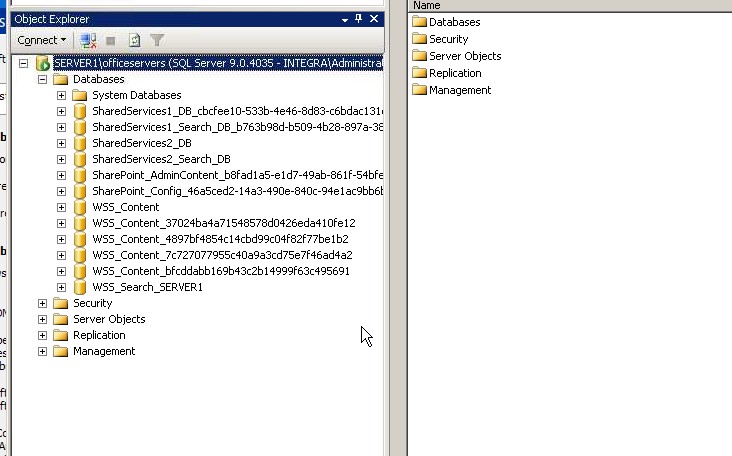Select SharedServices2_Search_DB database icon
The height and width of the screenshot is (456, 732).
[x=80, y=159]
